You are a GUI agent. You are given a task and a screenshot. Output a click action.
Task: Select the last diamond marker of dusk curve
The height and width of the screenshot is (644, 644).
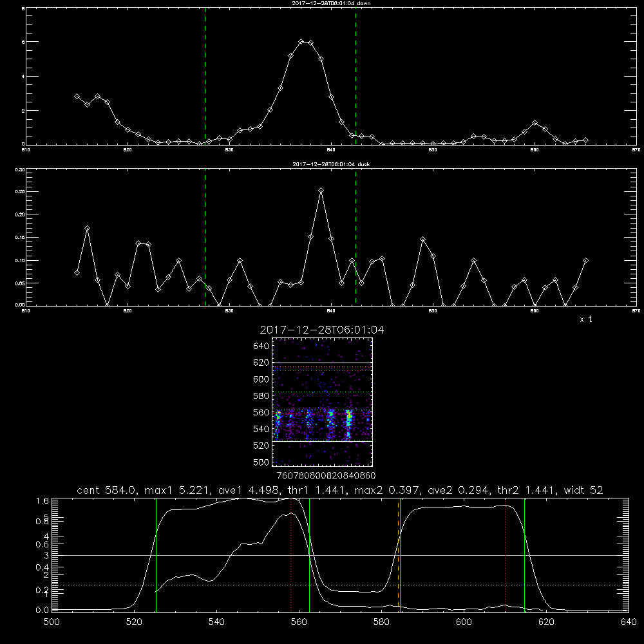(585, 260)
